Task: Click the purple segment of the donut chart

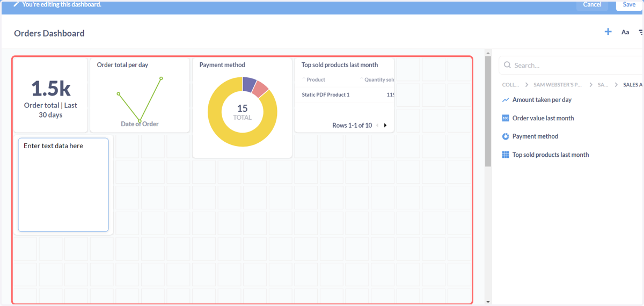Action: [x=250, y=84]
